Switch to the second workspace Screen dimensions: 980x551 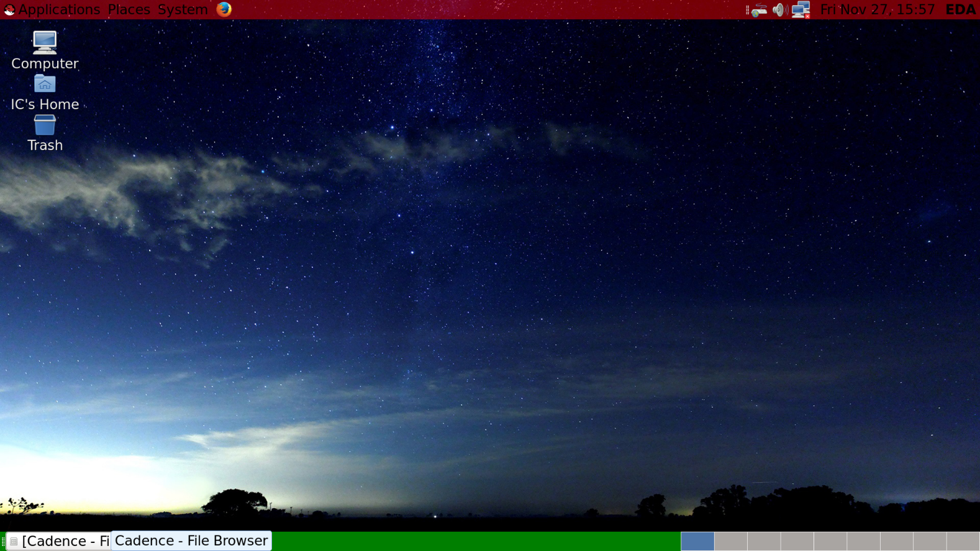(730, 541)
